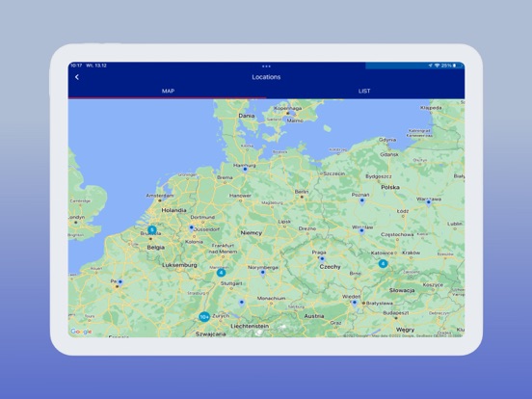Image resolution: width=532 pixels, height=399 pixels.
Task: Click the Bratysława city label
Action: pos(380,303)
